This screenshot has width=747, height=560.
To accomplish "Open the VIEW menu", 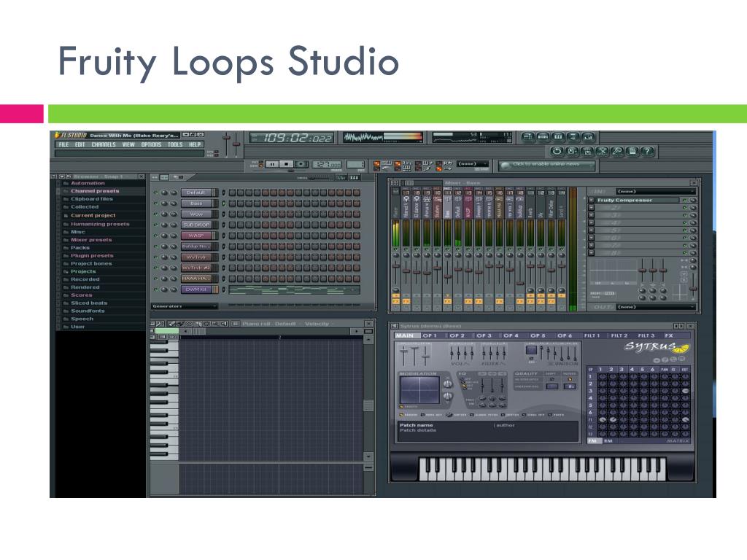I will tap(128, 144).
